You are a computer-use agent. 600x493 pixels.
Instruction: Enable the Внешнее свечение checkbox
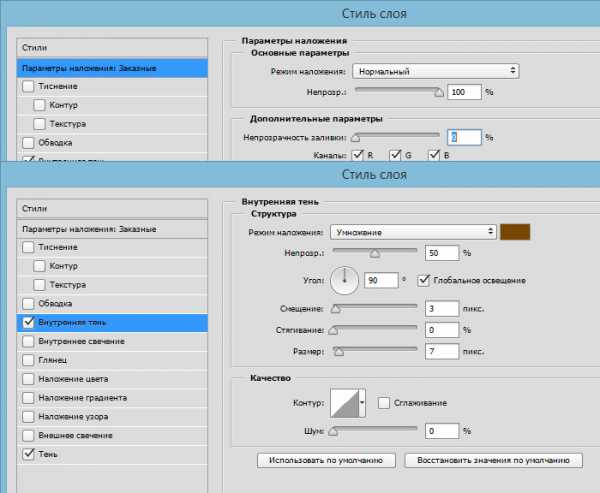28,435
